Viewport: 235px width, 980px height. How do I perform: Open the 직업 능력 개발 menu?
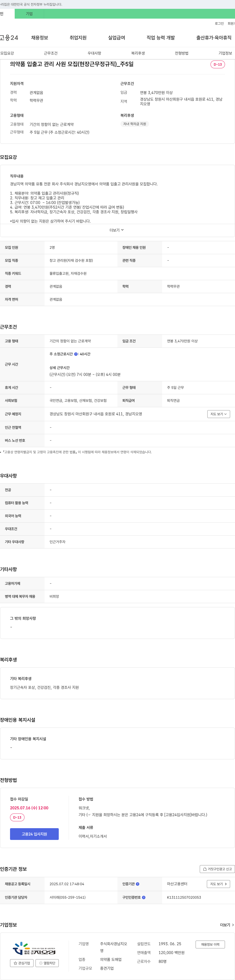[161, 38]
